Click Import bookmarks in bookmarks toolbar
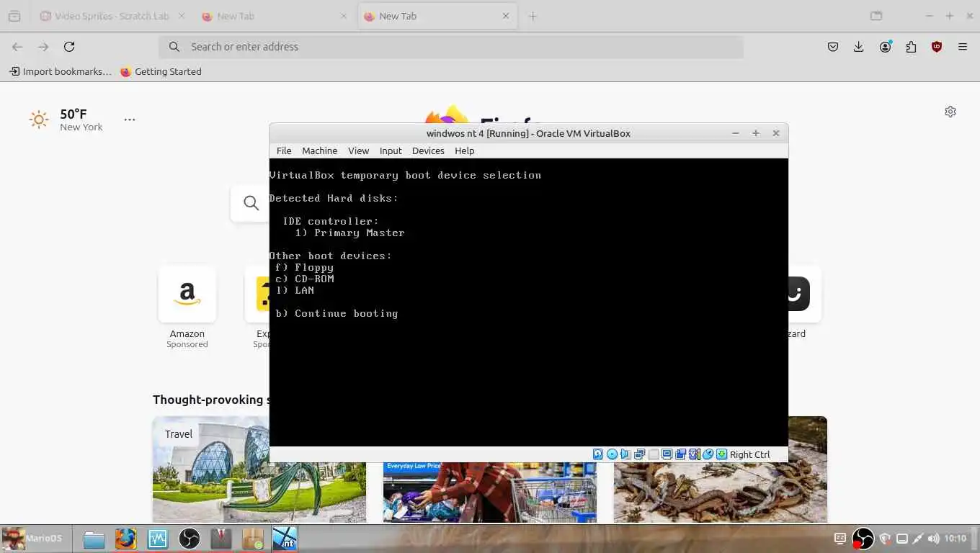980x553 pixels. pos(61,71)
